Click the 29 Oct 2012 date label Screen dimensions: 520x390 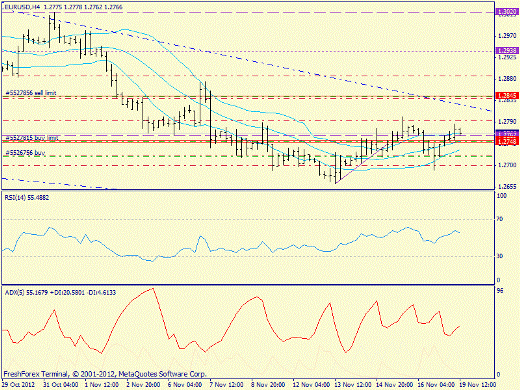tap(18, 384)
